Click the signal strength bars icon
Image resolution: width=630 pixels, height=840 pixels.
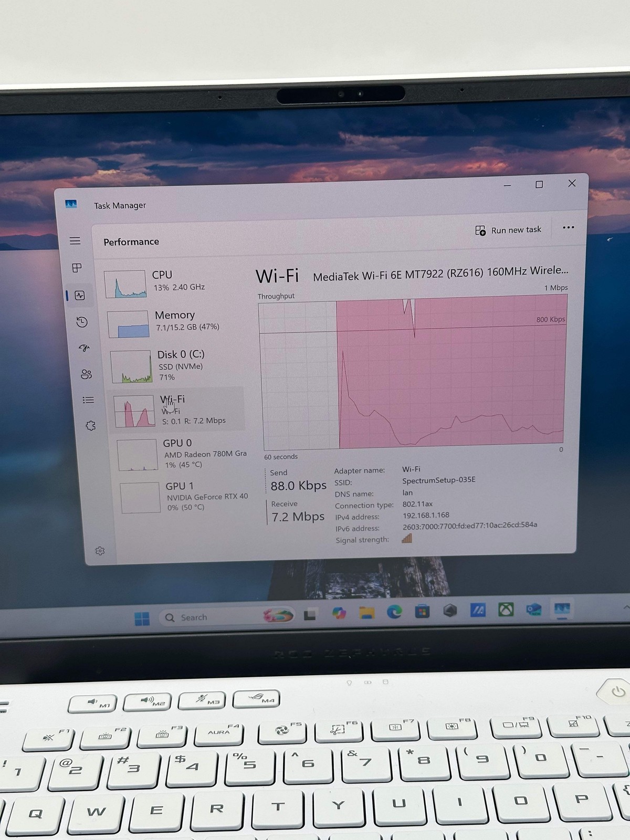(407, 538)
